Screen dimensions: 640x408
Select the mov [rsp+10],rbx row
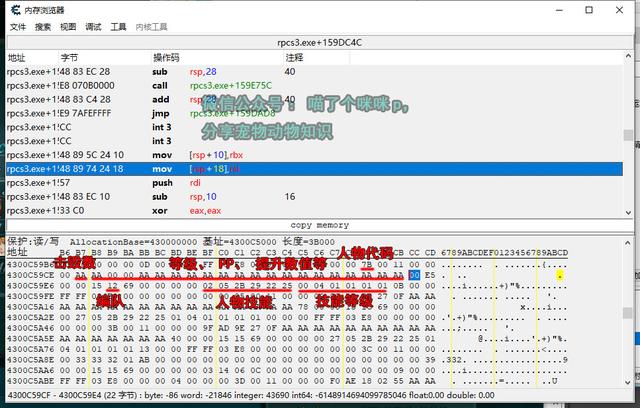(x=314, y=155)
